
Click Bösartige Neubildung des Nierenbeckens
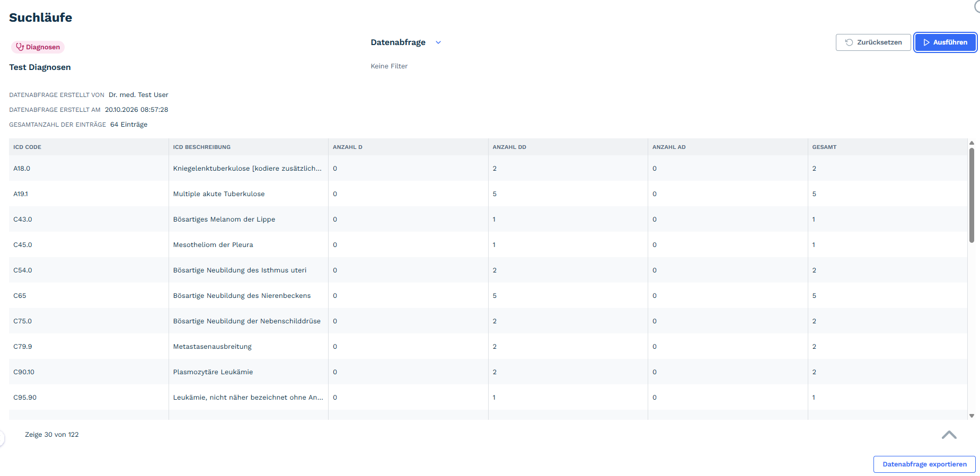tap(242, 296)
